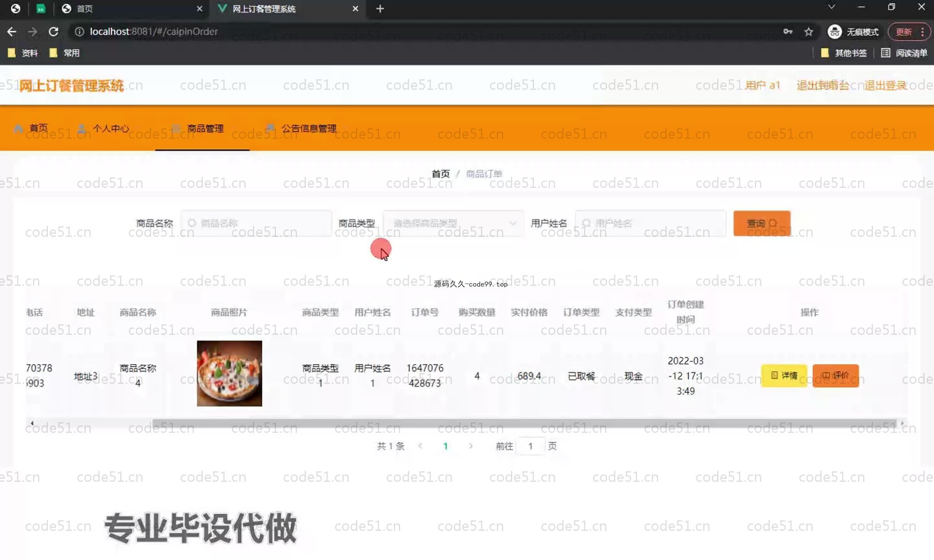Click the site information icon in address bar

pos(79,31)
